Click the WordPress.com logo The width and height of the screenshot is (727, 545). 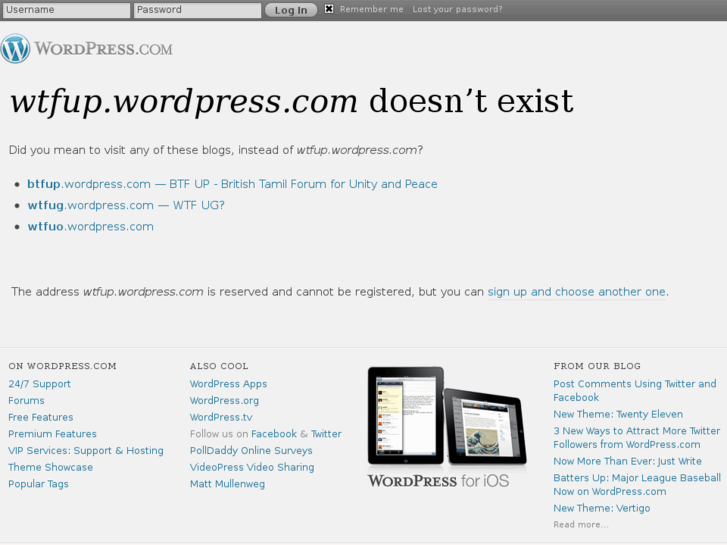pos(87,48)
